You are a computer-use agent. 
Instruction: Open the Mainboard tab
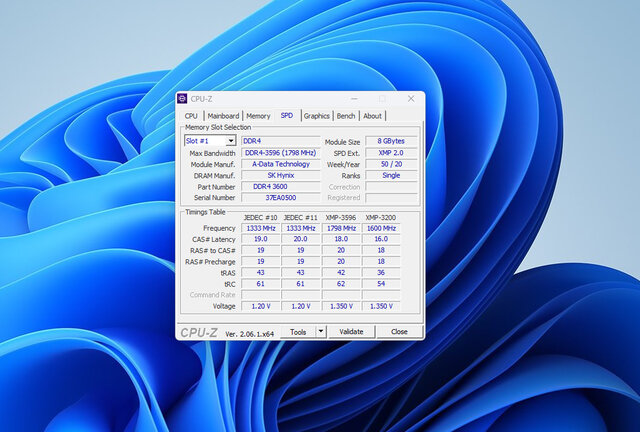(x=223, y=116)
